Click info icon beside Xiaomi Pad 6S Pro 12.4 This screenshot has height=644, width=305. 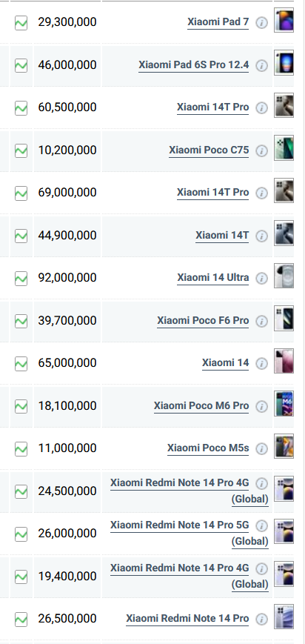261,65
